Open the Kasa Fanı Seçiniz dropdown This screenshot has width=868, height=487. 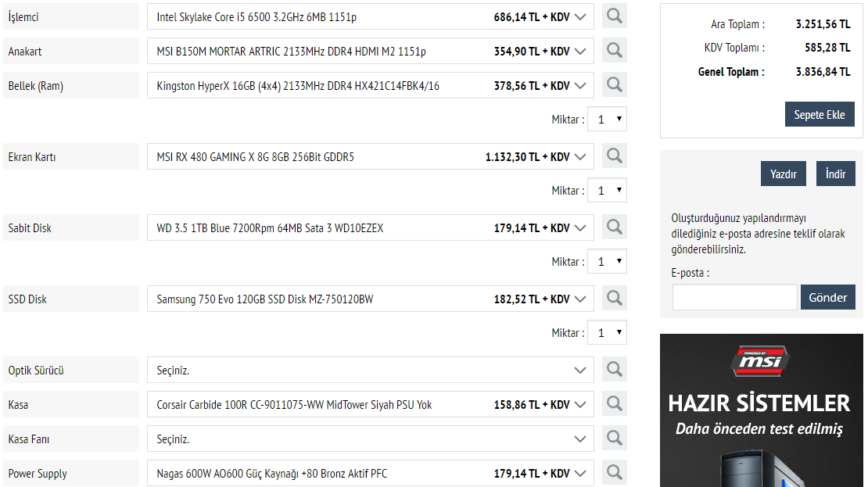(x=371, y=439)
